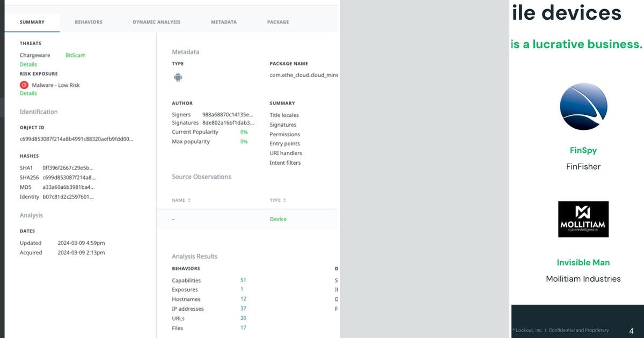Screen dimensions: 644x338
Task: Switch to the METADATA tab
Action: click(224, 22)
